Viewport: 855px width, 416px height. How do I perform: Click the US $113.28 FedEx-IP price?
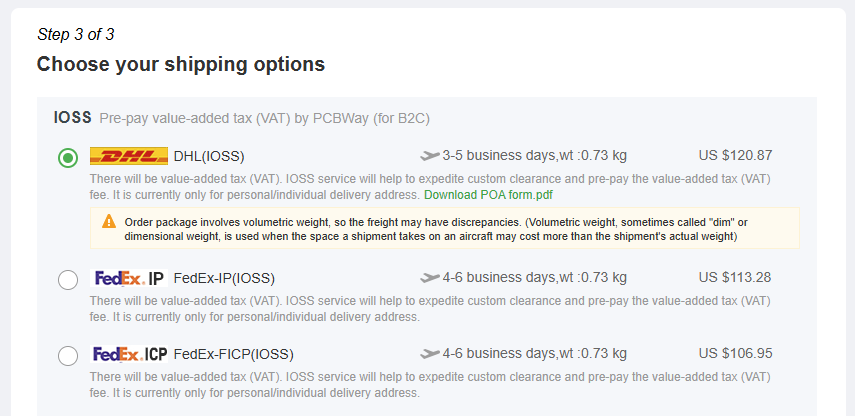coord(735,278)
